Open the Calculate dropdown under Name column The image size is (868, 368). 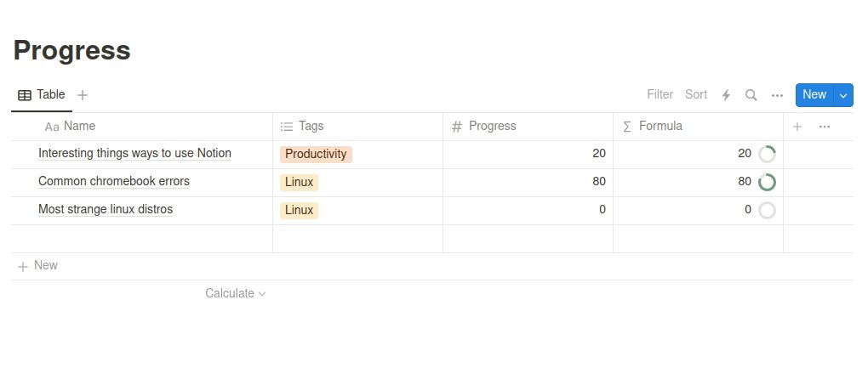point(236,293)
